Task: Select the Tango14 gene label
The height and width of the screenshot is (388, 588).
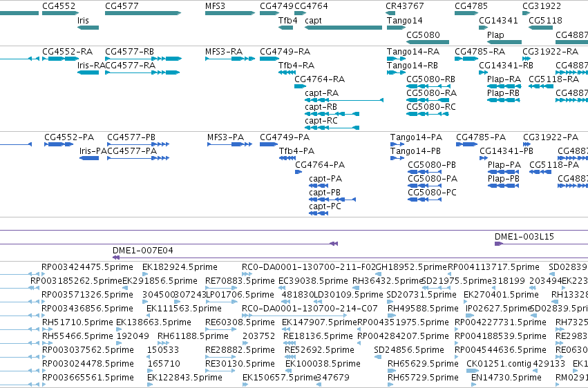Action: coord(405,21)
